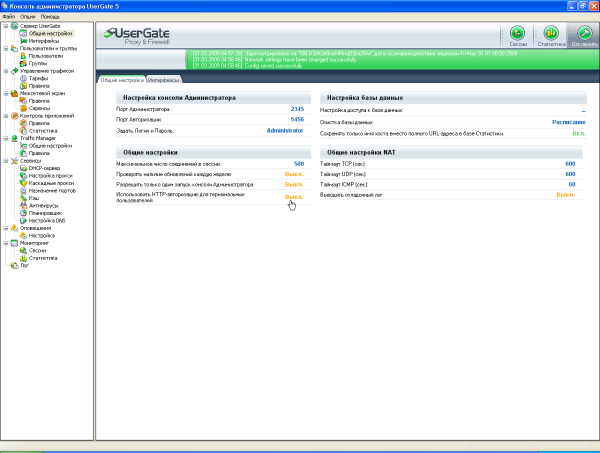The image size is (600, 453).
Task: Collapse the Оповещения tree node
Action: 6,228
